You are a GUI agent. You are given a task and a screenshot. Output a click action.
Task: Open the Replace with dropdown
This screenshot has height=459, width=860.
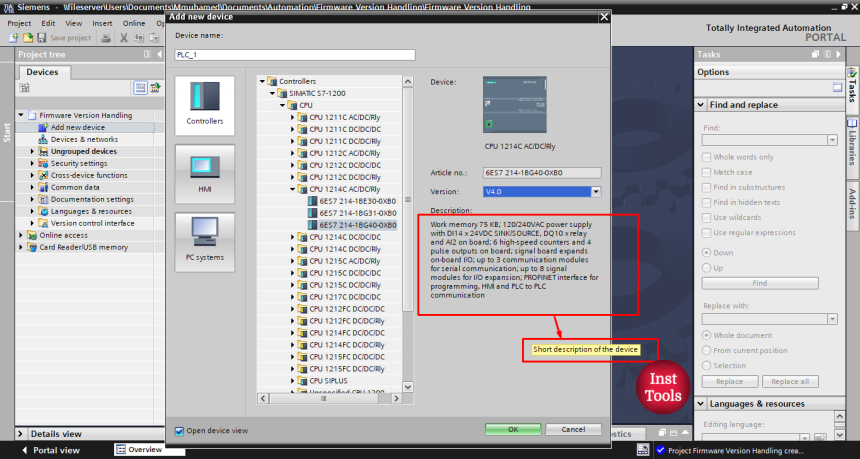tap(833, 319)
